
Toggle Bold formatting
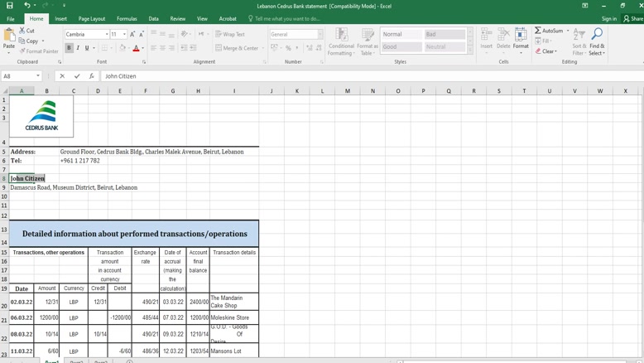(x=69, y=48)
